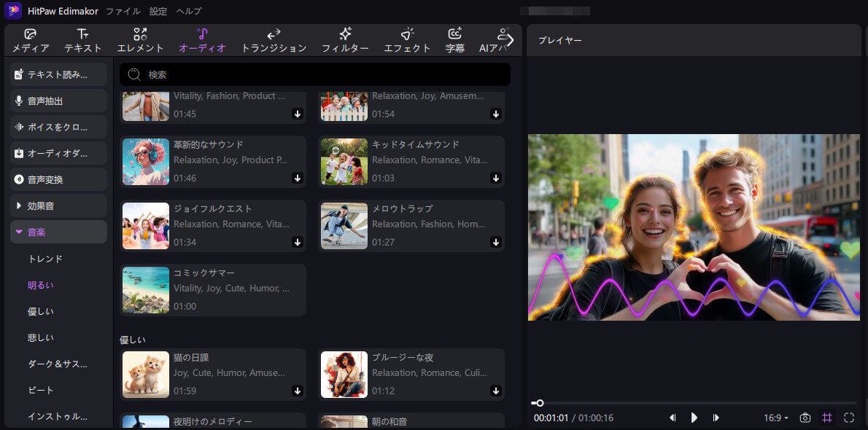The image size is (868, 430).
Task: Step forward one frame in player
Action: [x=716, y=418]
